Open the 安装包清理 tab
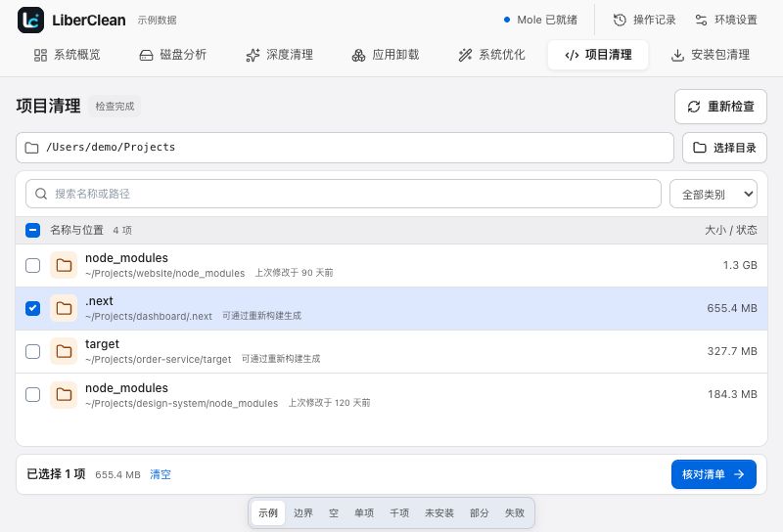The image size is (783, 532). 712,55
